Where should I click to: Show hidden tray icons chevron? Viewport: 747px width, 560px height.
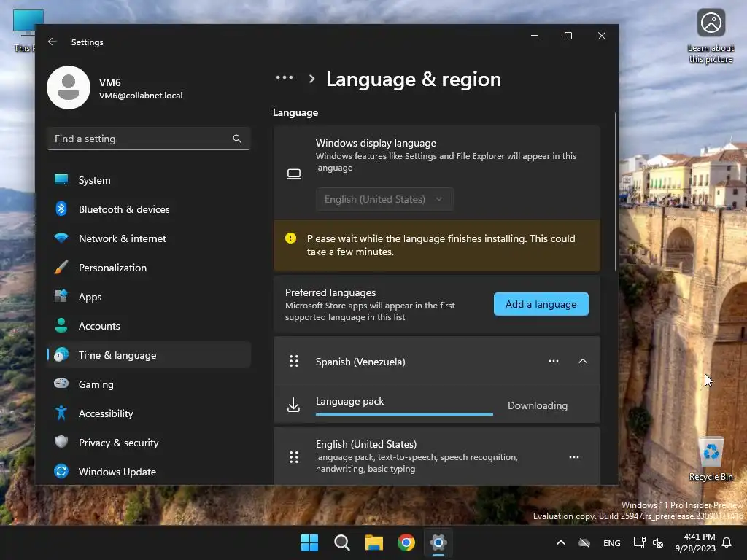(561, 542)
